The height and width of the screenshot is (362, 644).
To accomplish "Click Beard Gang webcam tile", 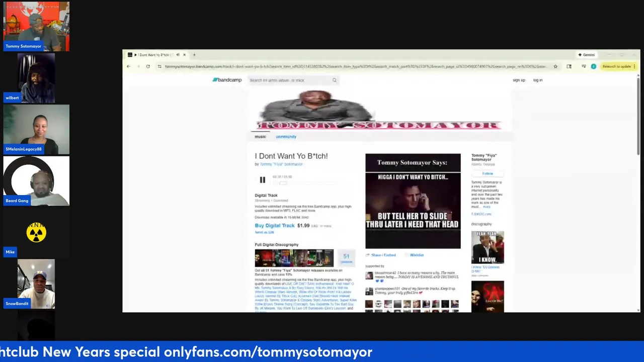I will [x=36, y=181].
